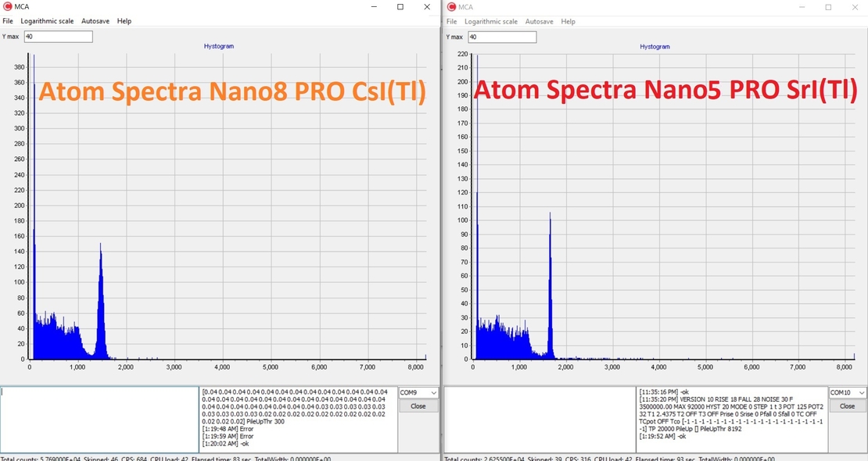Open File menu in right MCA window
The height and width of the screenshot is (461, 868).
coord(452,22)
